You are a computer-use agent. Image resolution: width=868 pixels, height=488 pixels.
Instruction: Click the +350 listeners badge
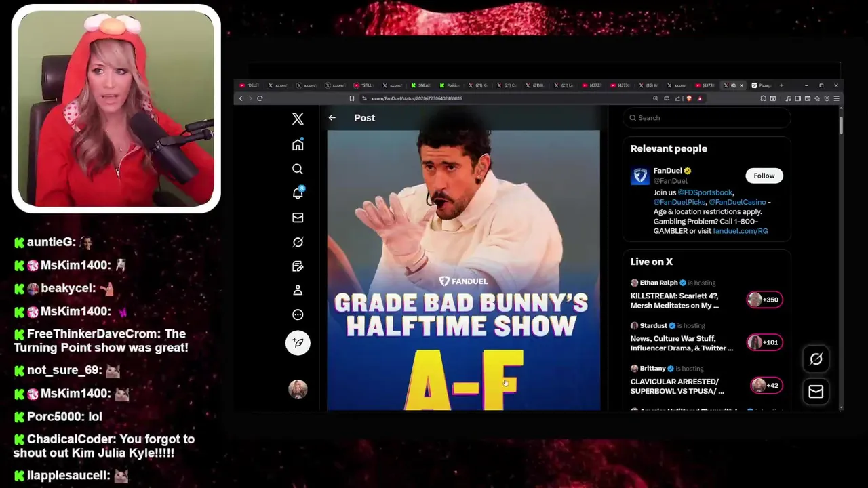coord(764,300)
